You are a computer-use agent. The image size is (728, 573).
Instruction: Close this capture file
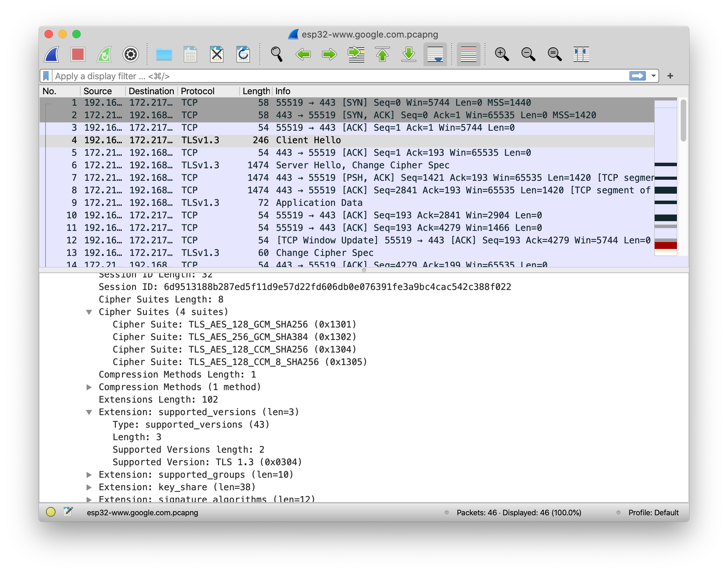[x=217, y=54]
